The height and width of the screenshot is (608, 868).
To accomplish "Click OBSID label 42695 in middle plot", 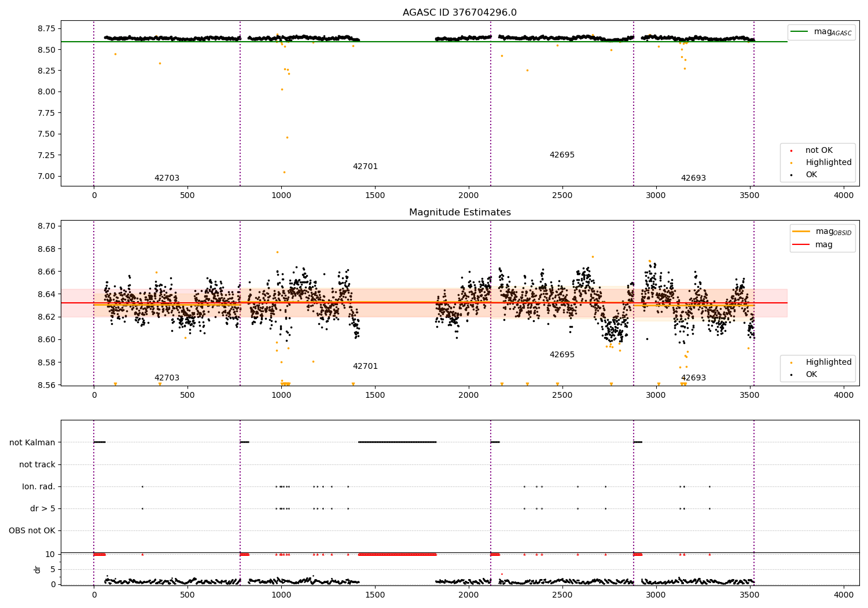I will (x=562, y=355).
